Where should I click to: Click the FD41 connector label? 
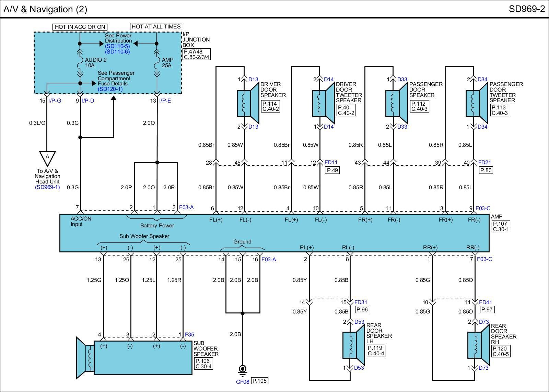[x=486, y=302]
